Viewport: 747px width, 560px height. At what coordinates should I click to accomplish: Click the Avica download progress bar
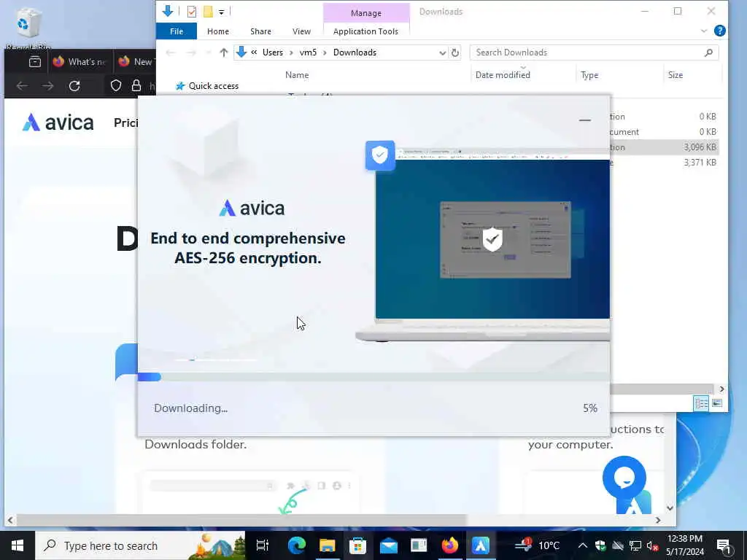(373, 377)
